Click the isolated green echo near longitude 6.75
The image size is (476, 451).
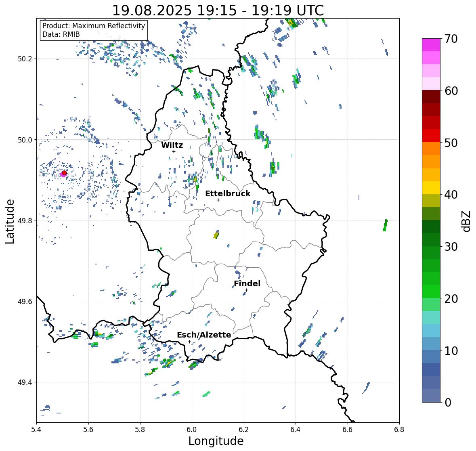pos(385,225)
